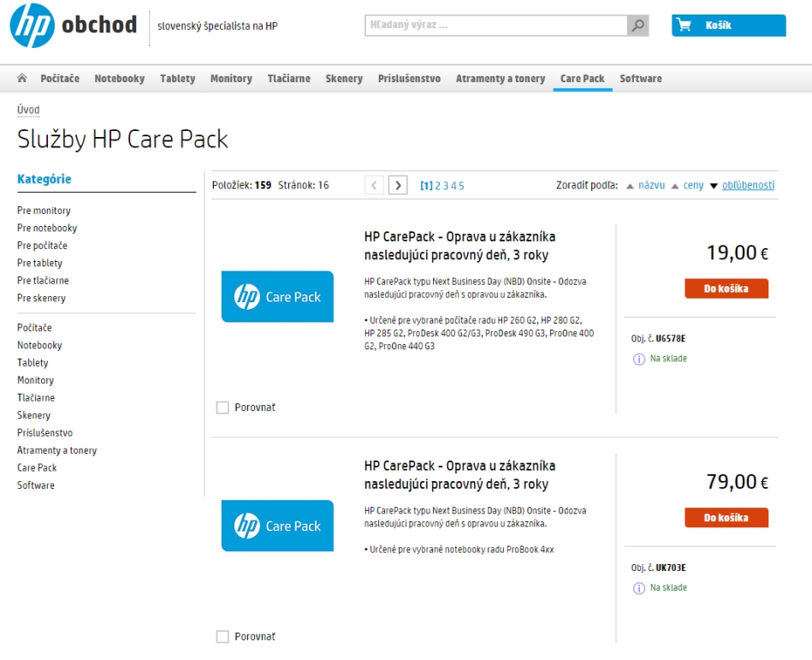Select Pre tlačiarne in the Kategórie sidebar

[43, 281]
